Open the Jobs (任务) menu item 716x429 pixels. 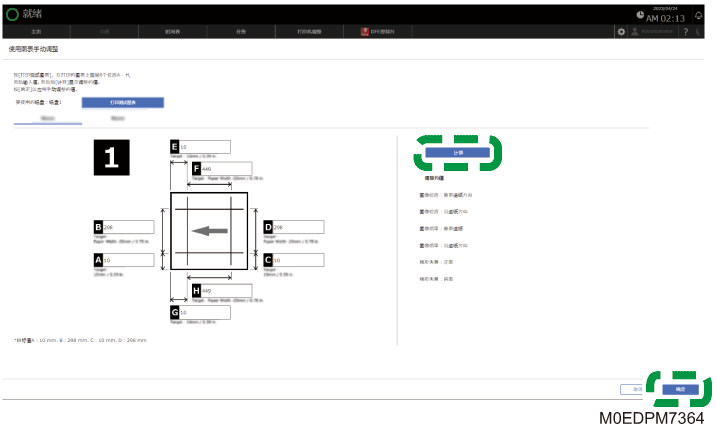241,32
